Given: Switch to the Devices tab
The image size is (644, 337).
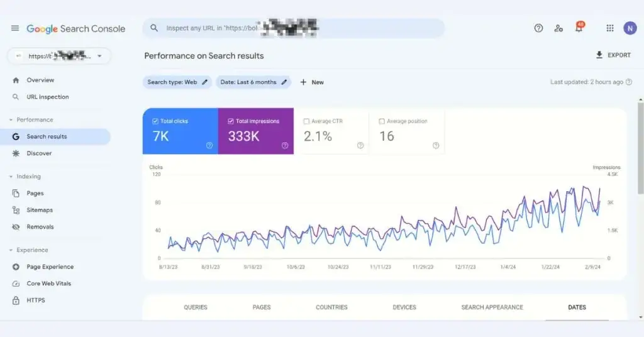Looking at the screenshot, I should pos(404,307).
